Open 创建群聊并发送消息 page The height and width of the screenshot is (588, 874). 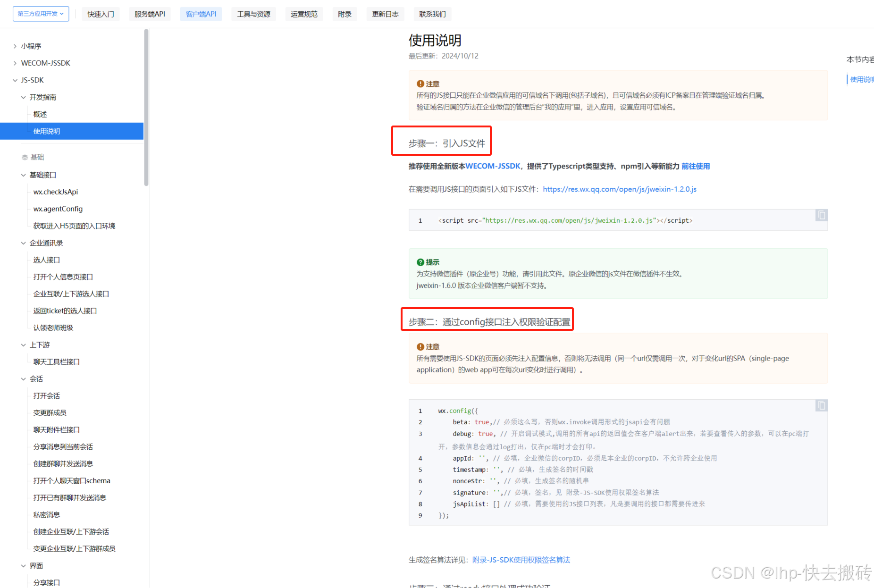point(63,464)
